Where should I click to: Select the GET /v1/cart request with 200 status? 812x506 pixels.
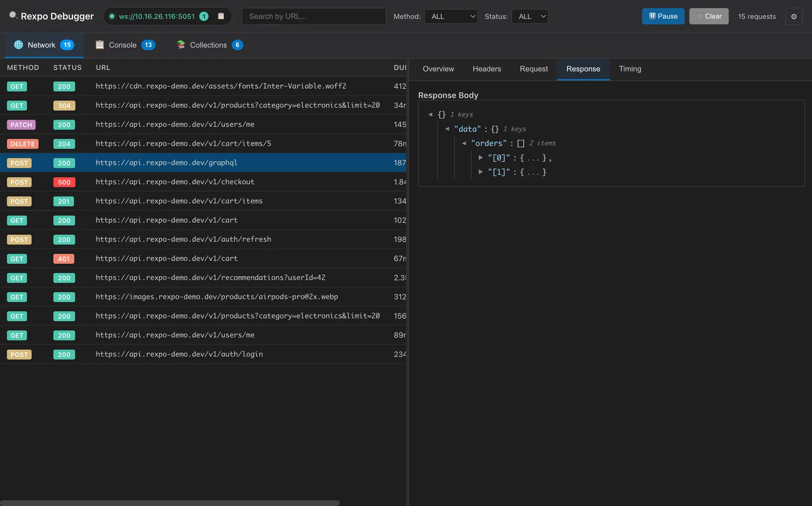coord(203,220)
